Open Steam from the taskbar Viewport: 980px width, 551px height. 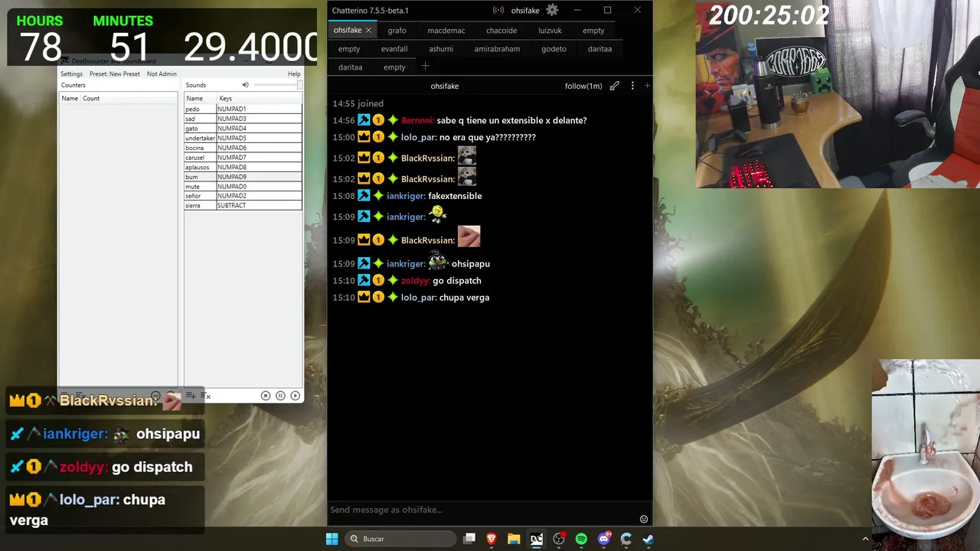pos(648,539)
